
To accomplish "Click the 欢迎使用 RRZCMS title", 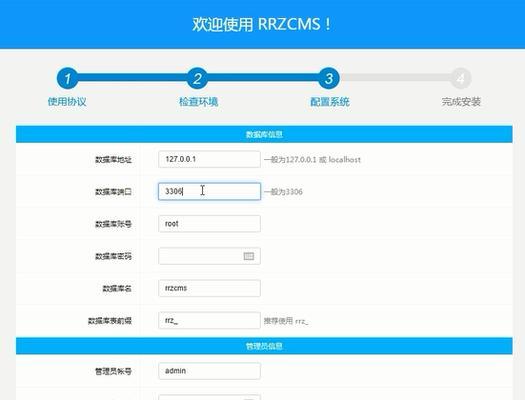I will click(x=262, y=24).
